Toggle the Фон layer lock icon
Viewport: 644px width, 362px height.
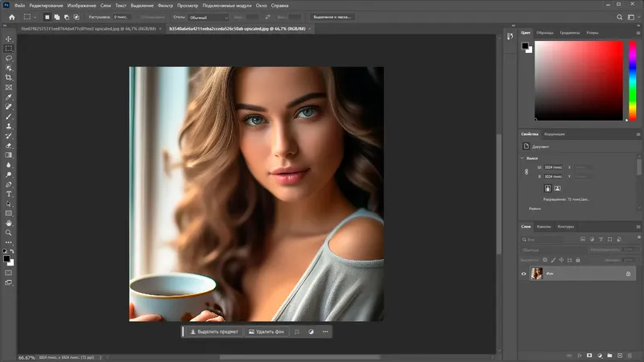[628, 274]
